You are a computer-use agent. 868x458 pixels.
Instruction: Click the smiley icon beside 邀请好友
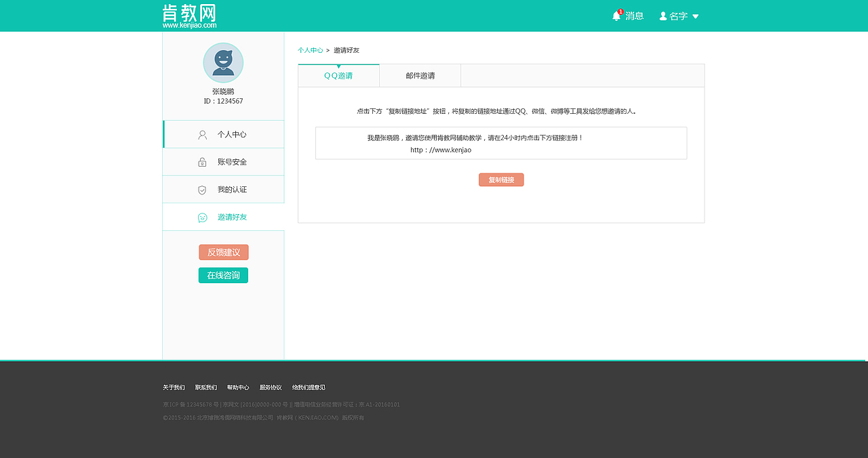pos(202,217)
